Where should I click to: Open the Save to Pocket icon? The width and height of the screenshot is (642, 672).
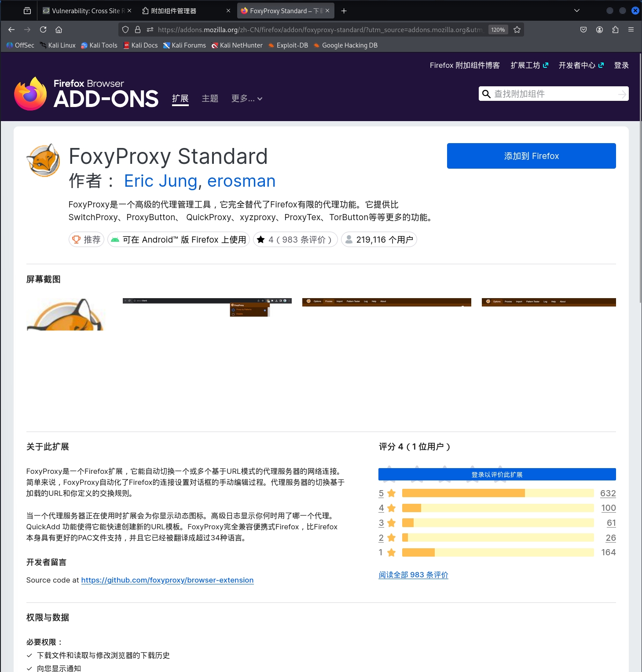tap(583, 30)
